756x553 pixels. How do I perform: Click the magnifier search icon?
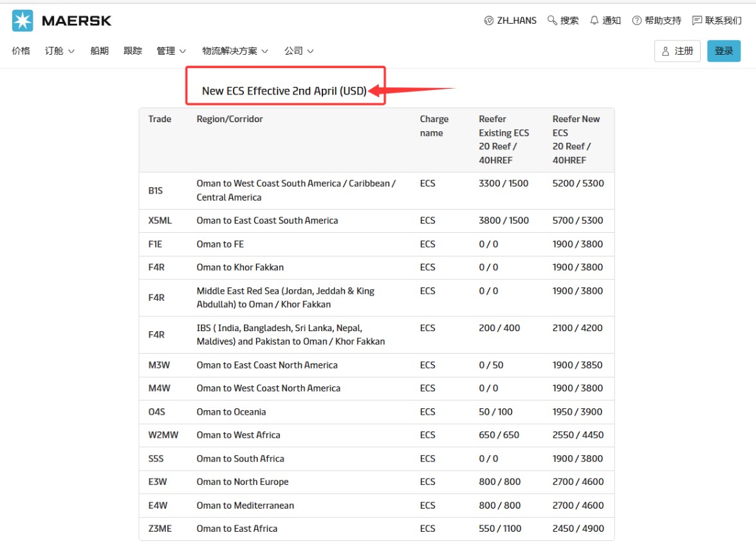coord(552,21)
